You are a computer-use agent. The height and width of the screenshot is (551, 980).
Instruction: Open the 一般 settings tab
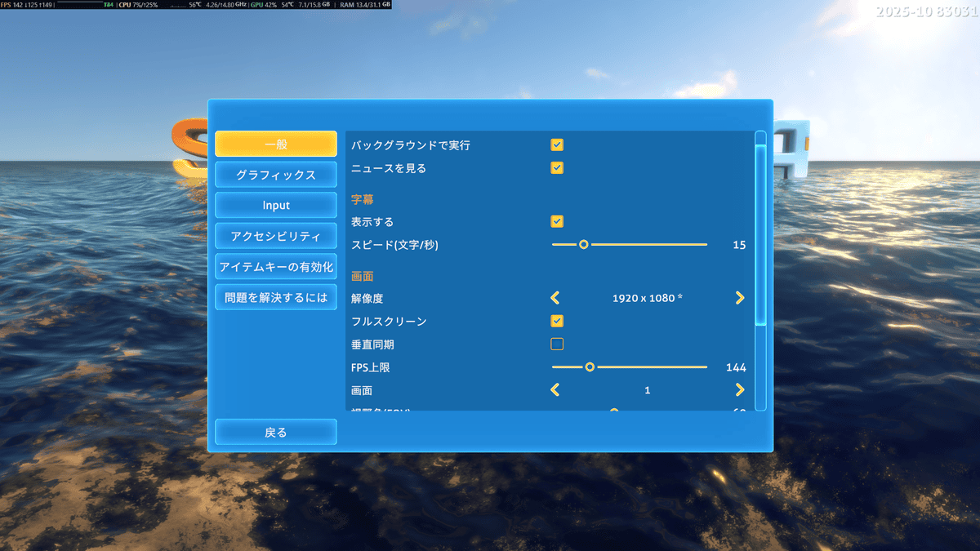[x=276, y=144]
